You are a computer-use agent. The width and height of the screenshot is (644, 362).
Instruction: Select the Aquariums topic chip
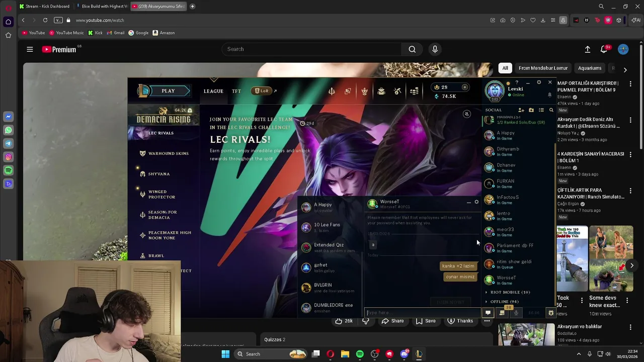pos(590,68)
